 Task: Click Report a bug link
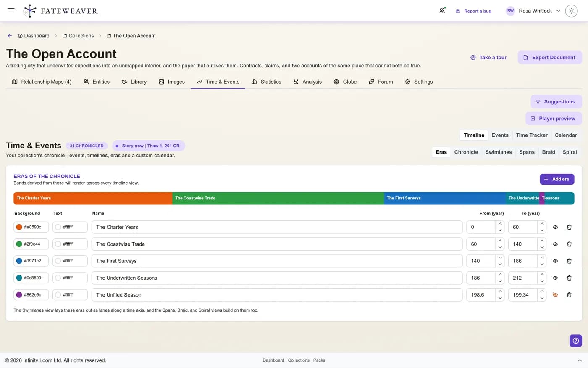coord(473,11)
